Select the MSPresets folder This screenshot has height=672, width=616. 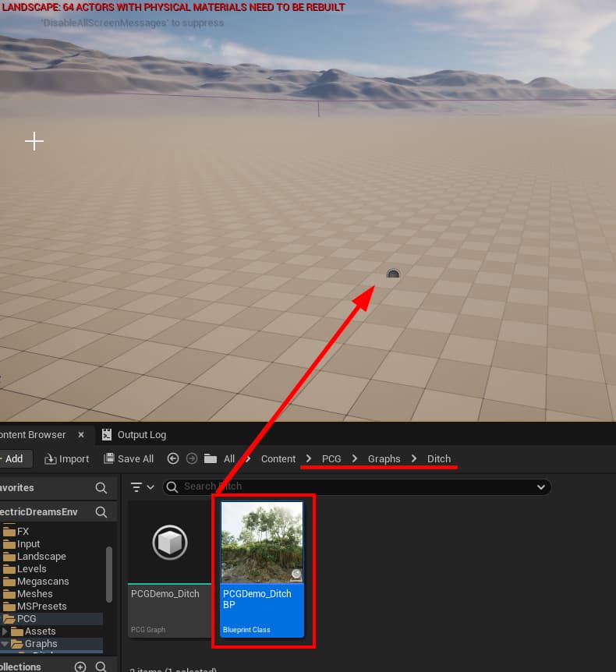(x=41, y=606)
